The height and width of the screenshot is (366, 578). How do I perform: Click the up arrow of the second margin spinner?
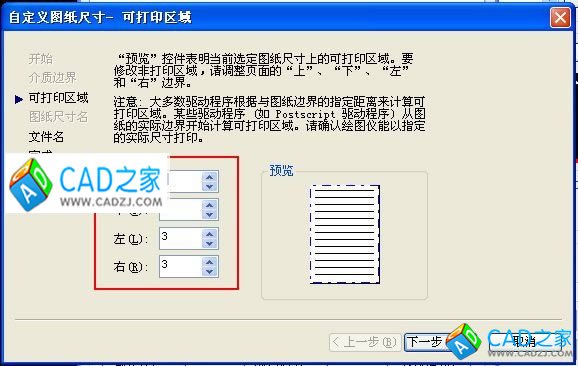[x=210, y=205]
